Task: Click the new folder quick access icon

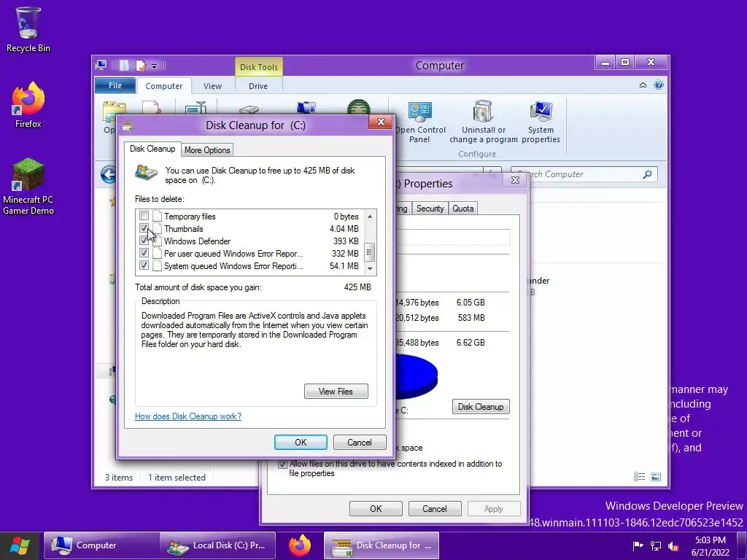Action: (x=124, y=65)
